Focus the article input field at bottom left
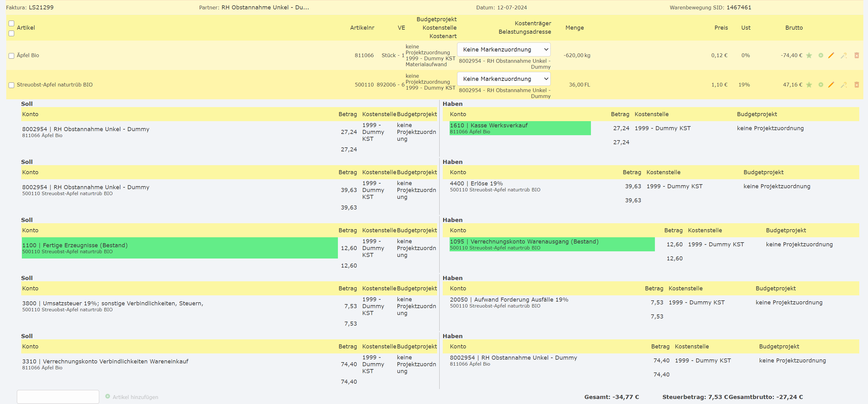This screenshot has height=404, width=868. 58,397
